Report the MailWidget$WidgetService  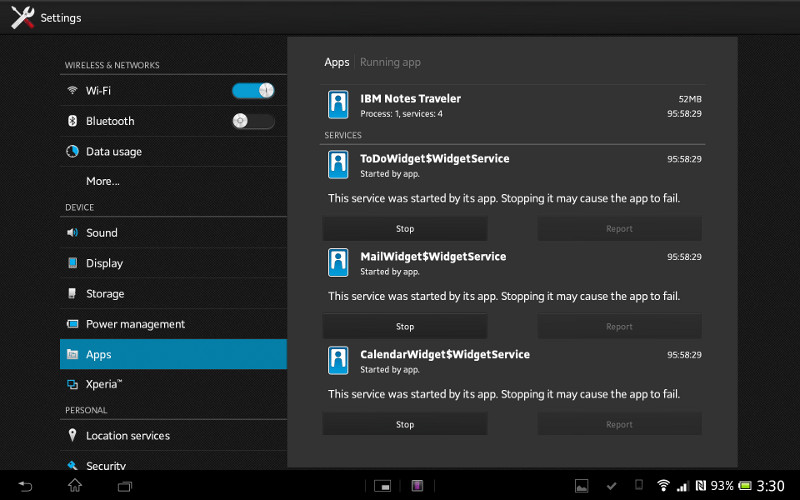tap(619, 327)
